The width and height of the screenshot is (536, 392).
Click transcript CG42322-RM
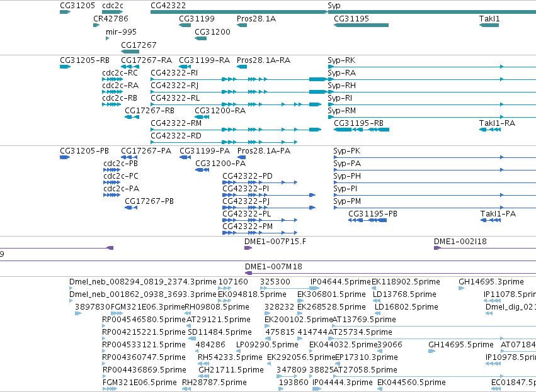(236, 130)
